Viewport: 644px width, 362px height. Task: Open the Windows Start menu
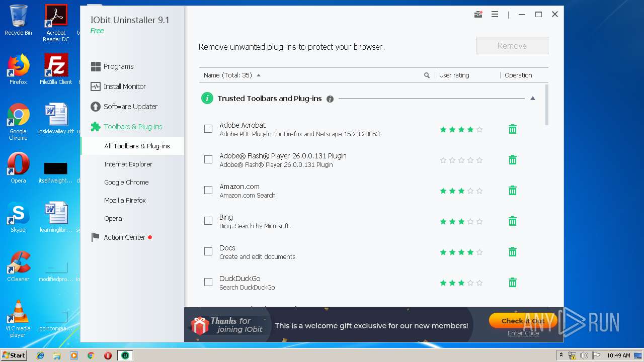point(14,355)
